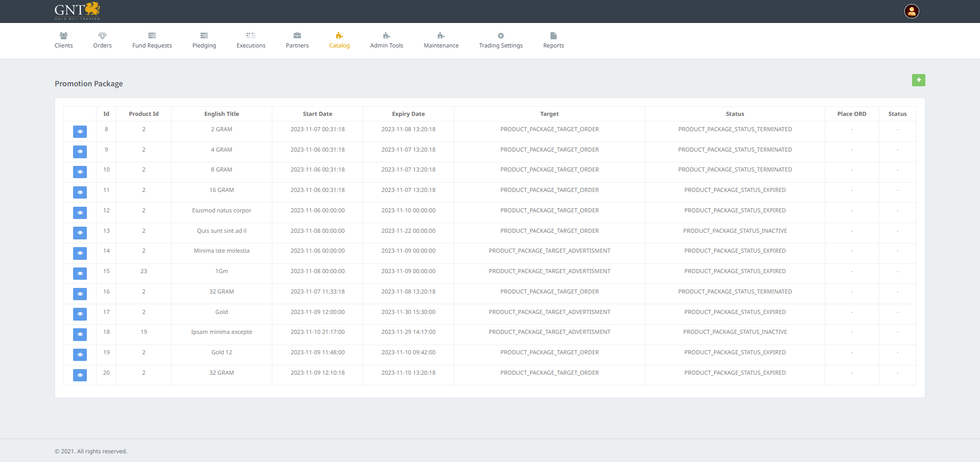Expand the Maintenance menu

pyautogui.click(x=441, y=40)
